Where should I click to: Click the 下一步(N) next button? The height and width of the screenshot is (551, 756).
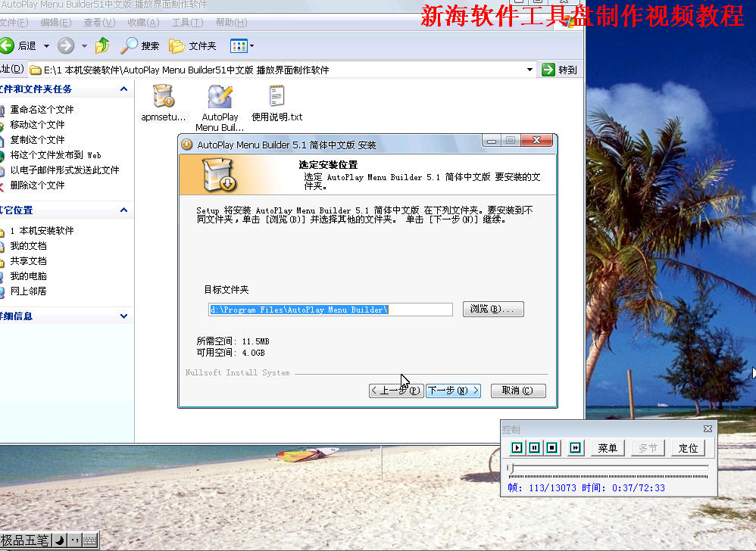tap(453, 391)
